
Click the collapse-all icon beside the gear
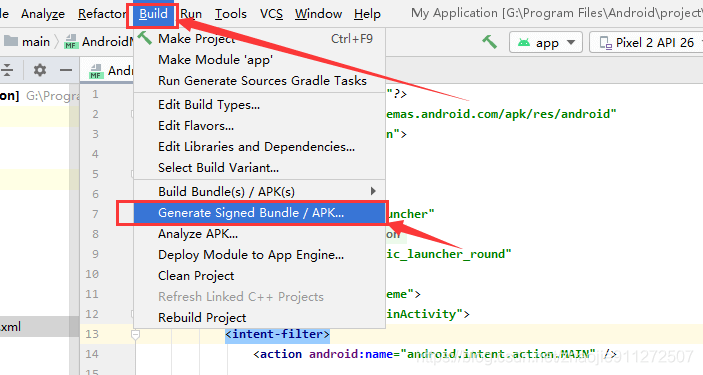pos(7,70)
